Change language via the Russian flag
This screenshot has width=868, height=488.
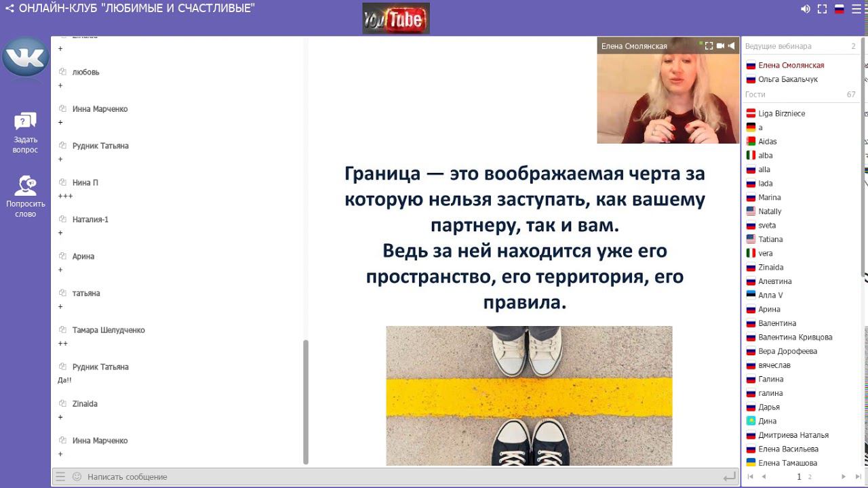click(839, 9)
